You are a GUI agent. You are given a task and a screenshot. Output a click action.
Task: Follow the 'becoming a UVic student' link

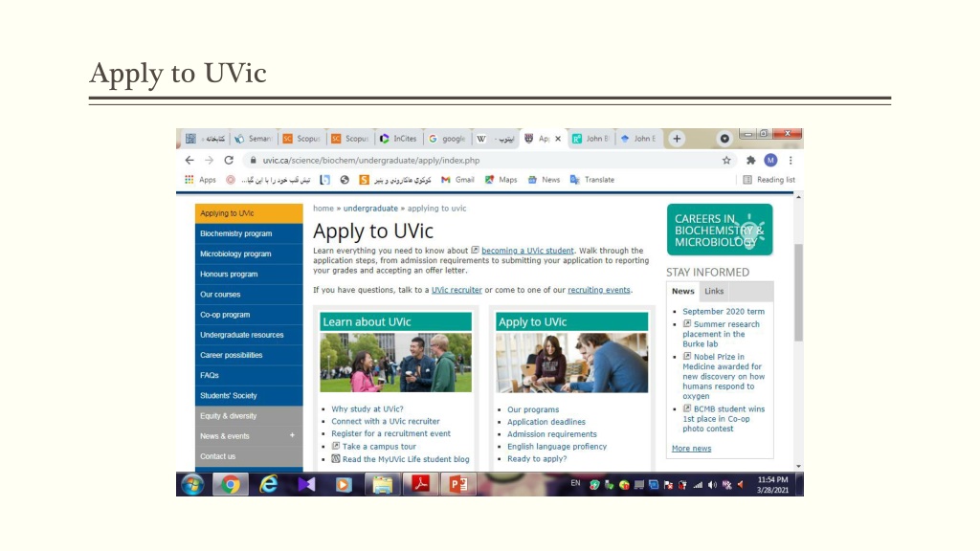click(x=527, y=251)
